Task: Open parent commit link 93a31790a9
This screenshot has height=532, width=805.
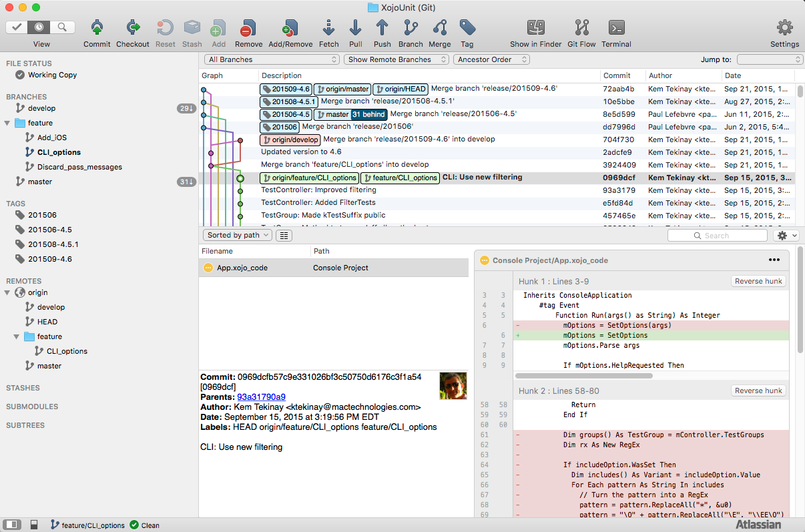Action: (x=261, y=397)
